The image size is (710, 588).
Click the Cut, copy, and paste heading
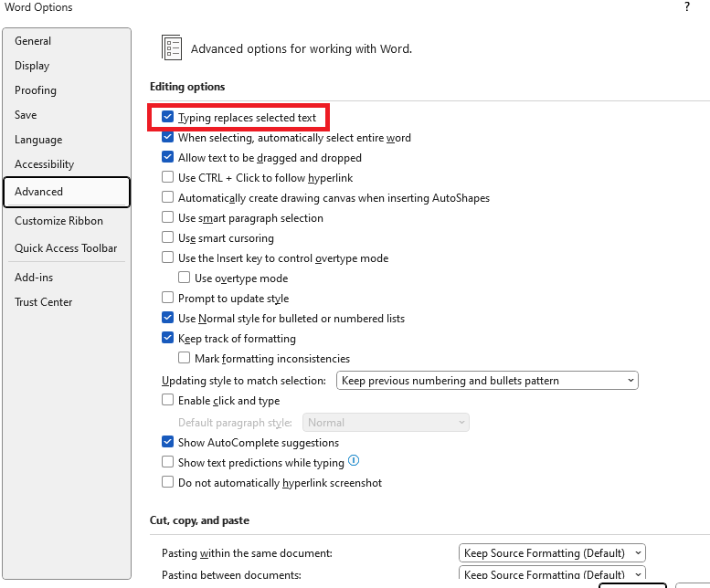pyautogui.click(x=200, y=520)
